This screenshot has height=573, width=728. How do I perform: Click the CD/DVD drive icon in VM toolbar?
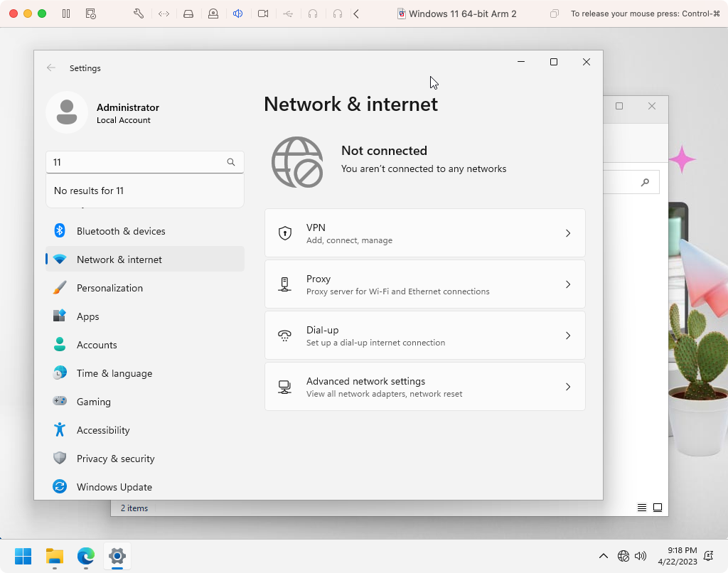tap(213, 14)
